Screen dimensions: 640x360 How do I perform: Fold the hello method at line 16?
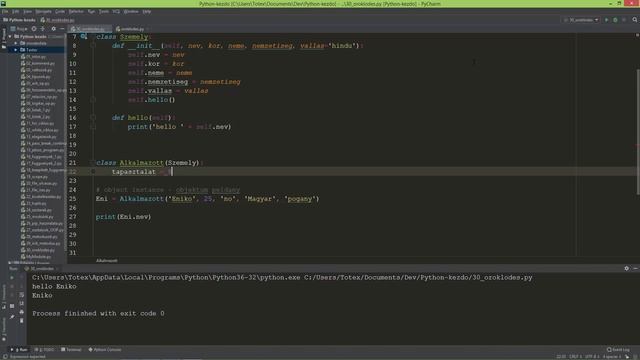[x=93, y=118]
